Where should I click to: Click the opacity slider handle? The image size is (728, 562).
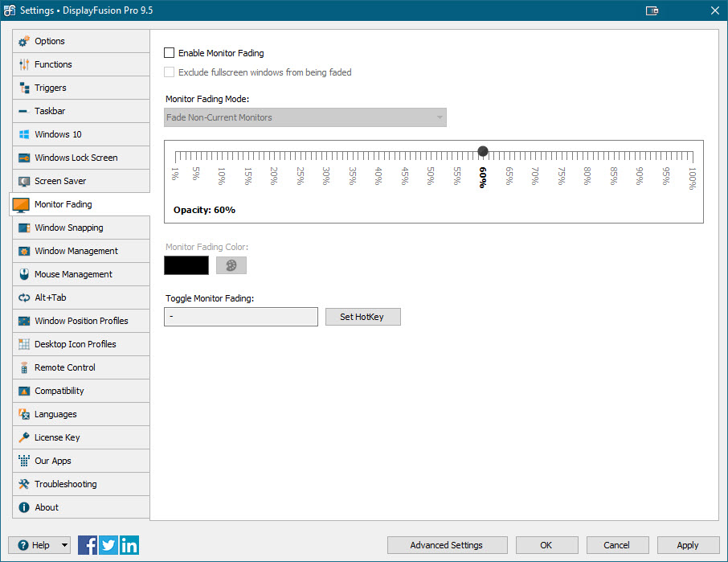tap(483, 151)
